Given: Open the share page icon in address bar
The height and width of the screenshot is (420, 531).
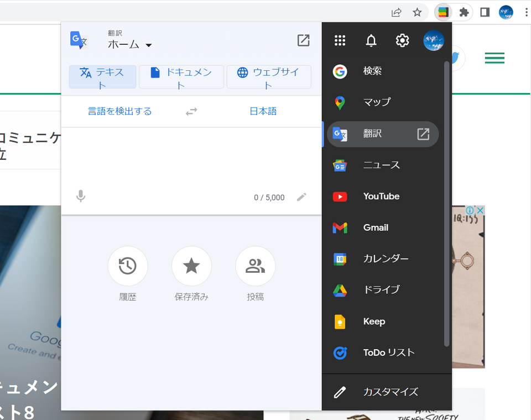Looking at the screenshot, I should pos(396,13).
